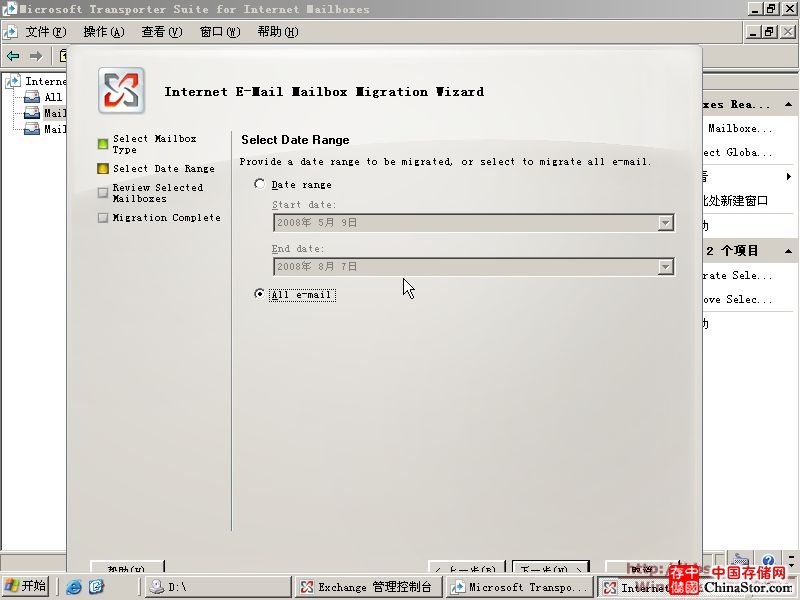Open the 开始 Start menu
Image resolution: width=800 pixels, height=600 pixels.
[x=26, y=586]
